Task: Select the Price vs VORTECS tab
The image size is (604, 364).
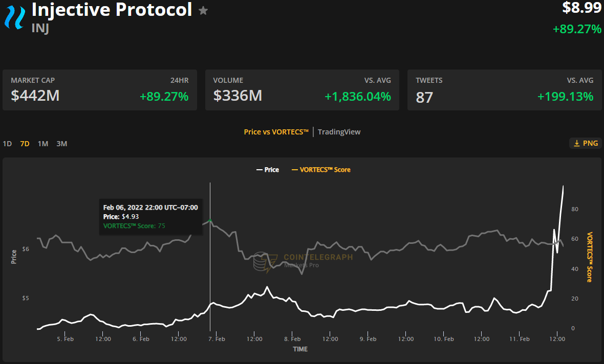Action: (x=276, y=132)
